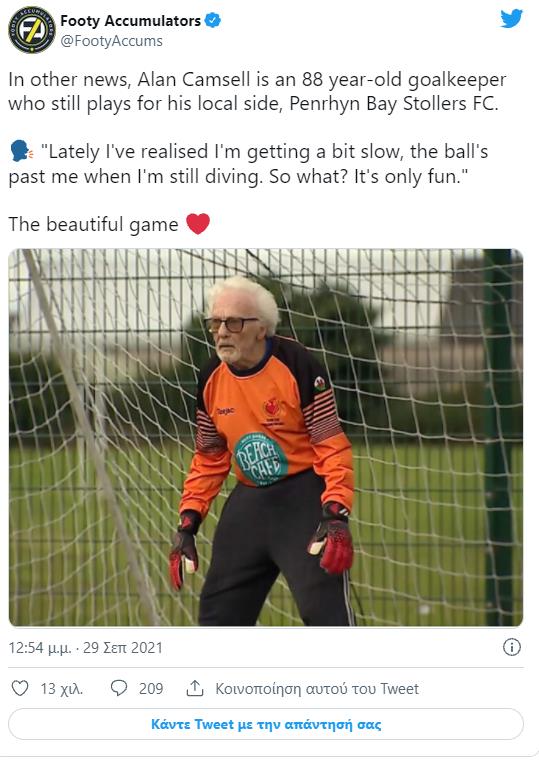Click "The beautiful game" text line

pyautogui.click(x=93, y=225)
